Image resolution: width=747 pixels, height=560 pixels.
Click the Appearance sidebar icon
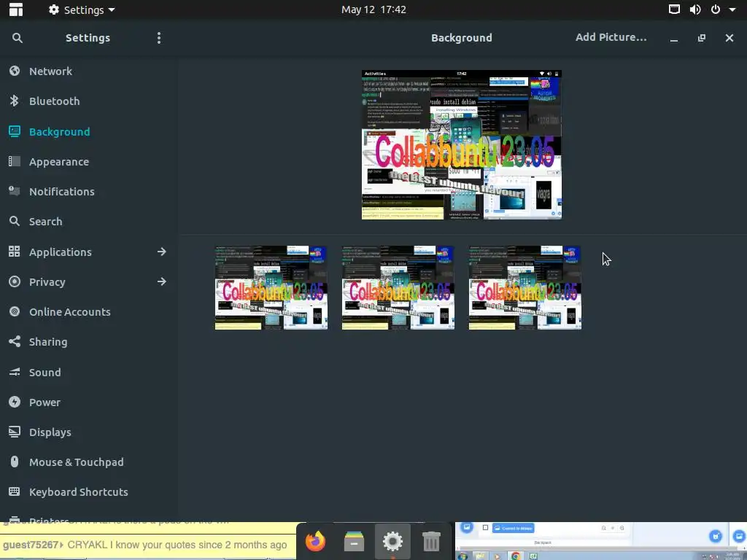point(15,161)
